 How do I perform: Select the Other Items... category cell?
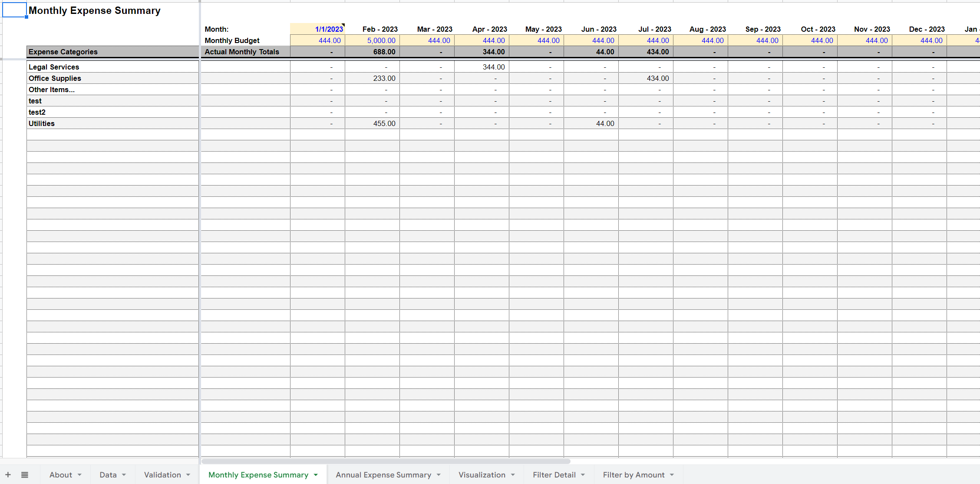(x=112, y=90)
